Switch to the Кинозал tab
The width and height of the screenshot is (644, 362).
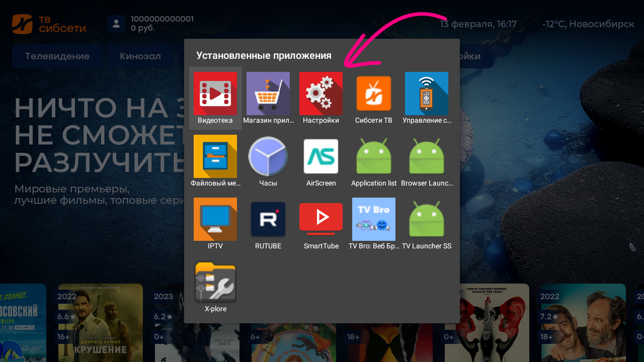[140, 56]
